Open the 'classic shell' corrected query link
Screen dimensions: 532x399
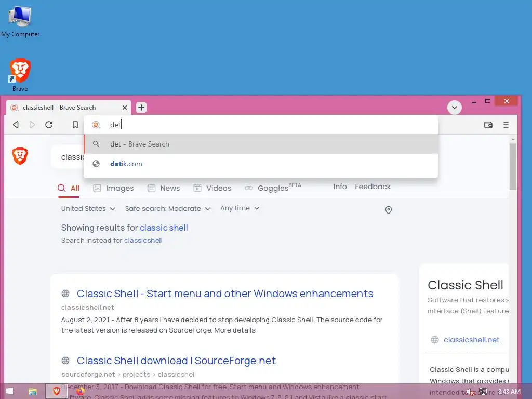pyautogui.click(x=164, y=228)
